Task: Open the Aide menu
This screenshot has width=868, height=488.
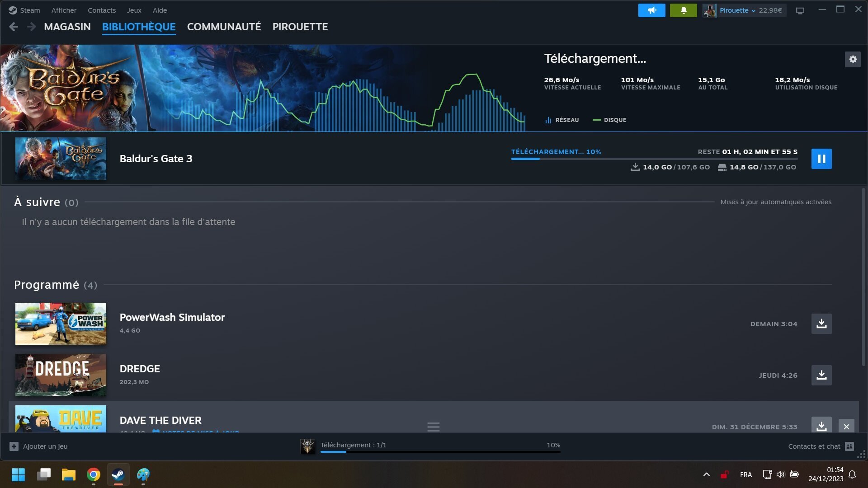Action: tap(160, 10)
